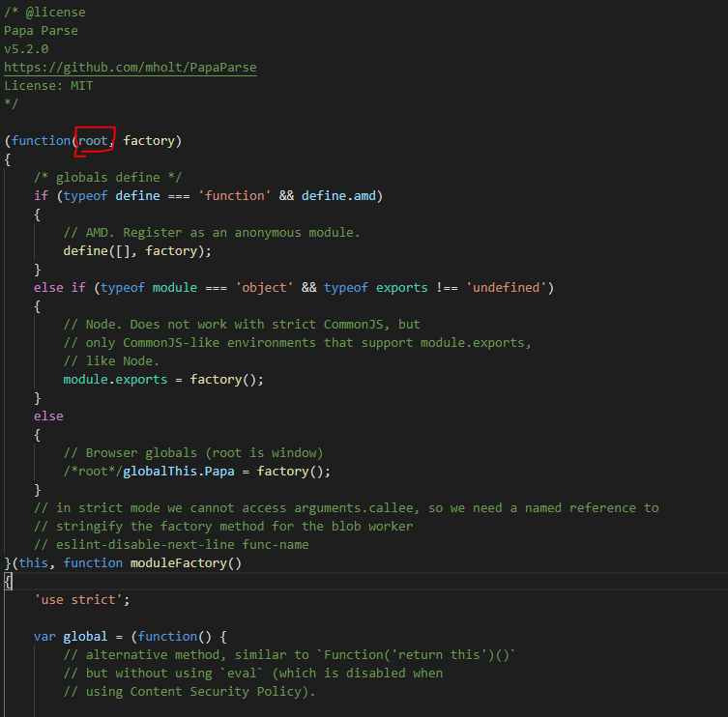
Task: Open the github.com/mholt/PapaParse link
Action: [x=130, y=68]
